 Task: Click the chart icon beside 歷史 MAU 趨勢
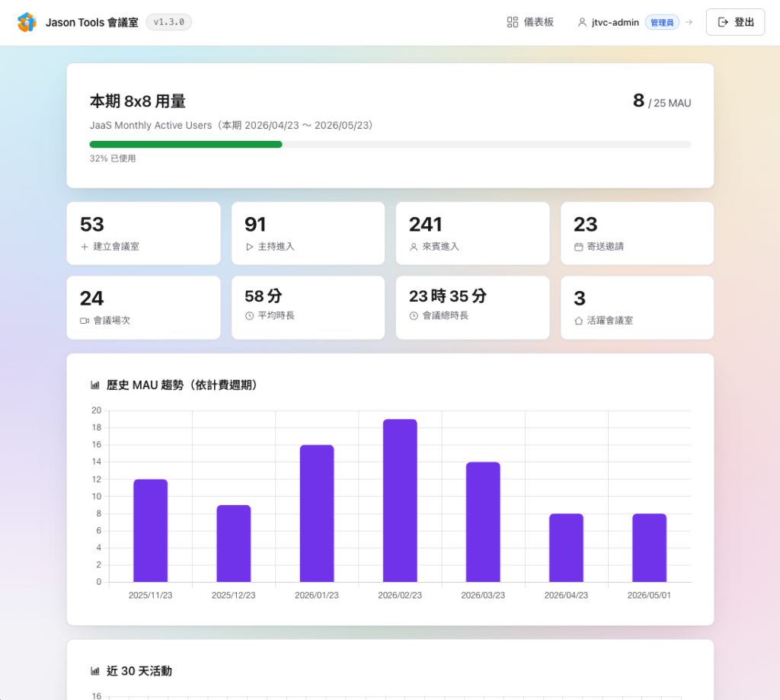click(95, 385)
